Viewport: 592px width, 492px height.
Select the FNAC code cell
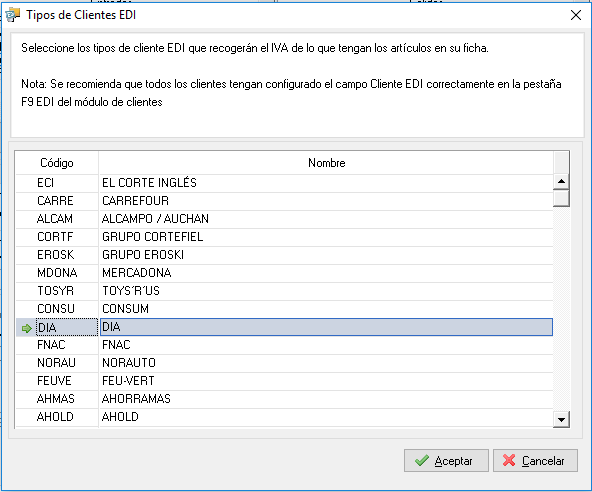pos(66,345)
